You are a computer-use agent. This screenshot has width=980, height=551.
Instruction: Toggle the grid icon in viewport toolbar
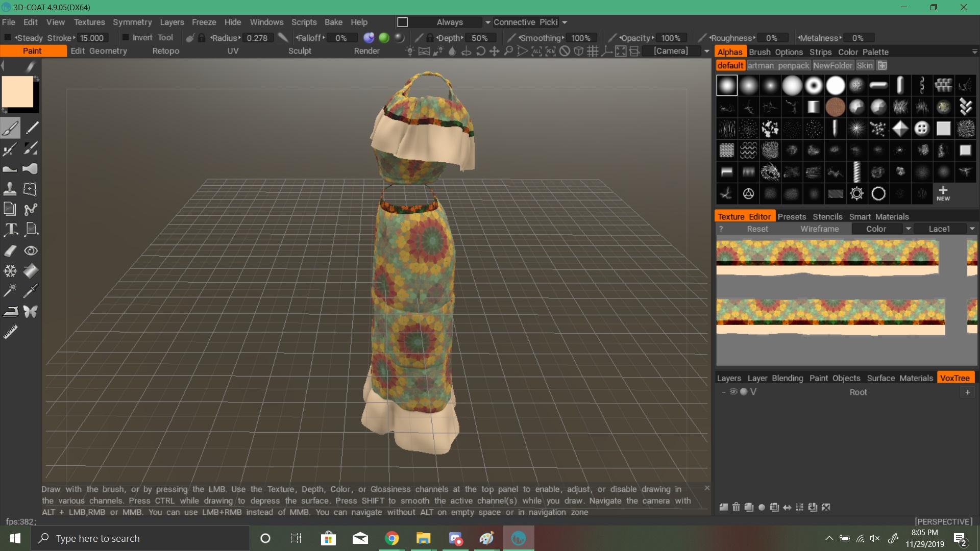(593, 51)
